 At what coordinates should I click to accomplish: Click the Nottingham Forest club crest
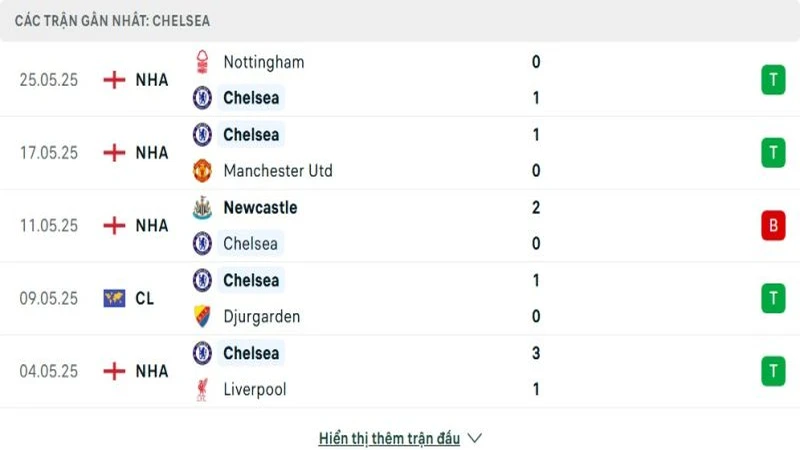point(203,61)
